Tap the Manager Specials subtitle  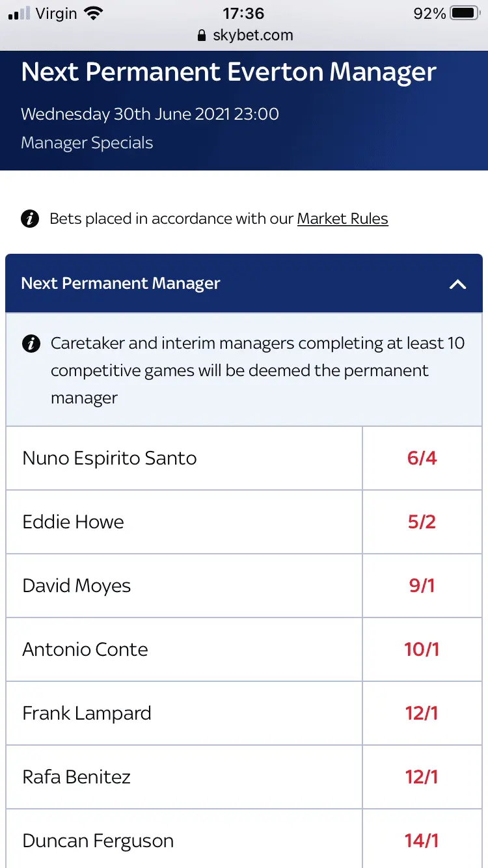87,143
